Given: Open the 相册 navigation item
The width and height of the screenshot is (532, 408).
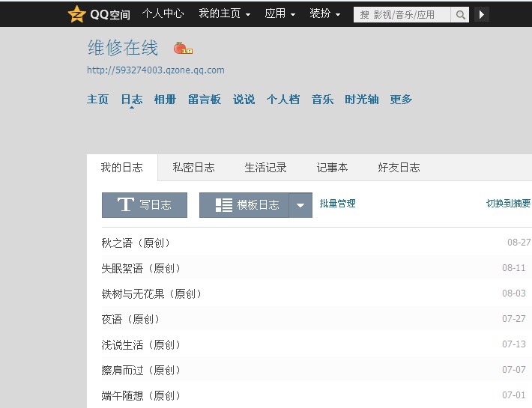Looking at the screenshot, I should (165, 100).
